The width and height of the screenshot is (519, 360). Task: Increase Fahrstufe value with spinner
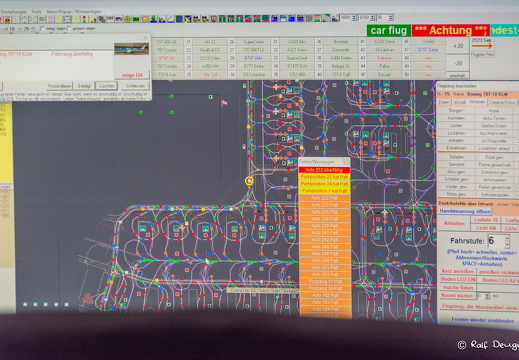(x=507, y=238)
